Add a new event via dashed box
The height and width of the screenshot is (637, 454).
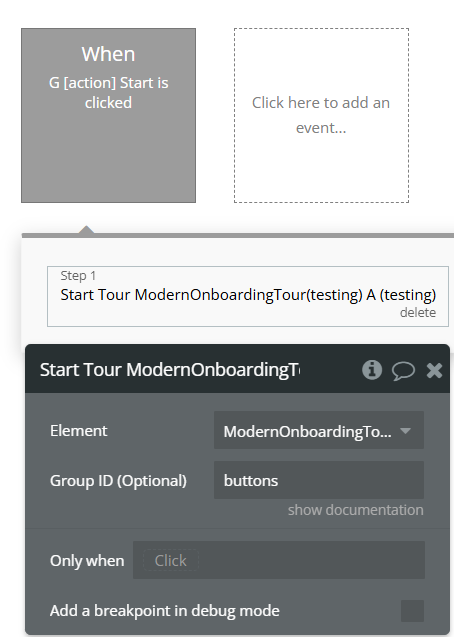coord(321,115)
